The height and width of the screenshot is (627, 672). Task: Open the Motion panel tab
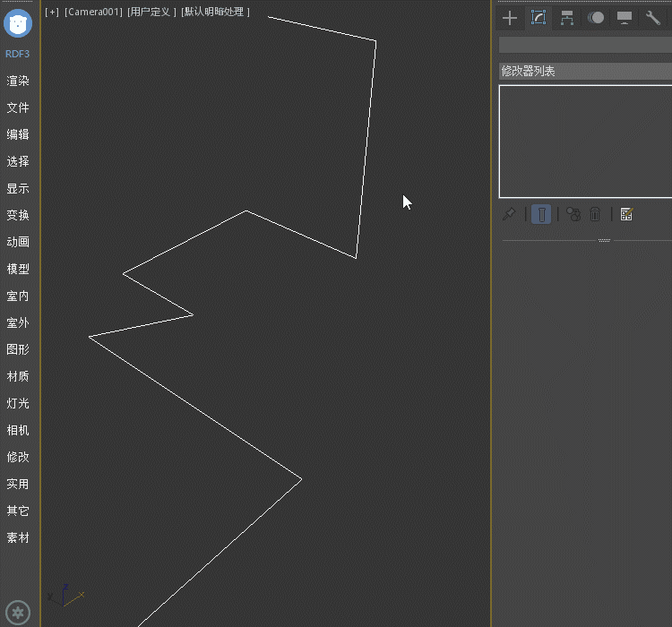pyautogui.click(x=596, y=18)
